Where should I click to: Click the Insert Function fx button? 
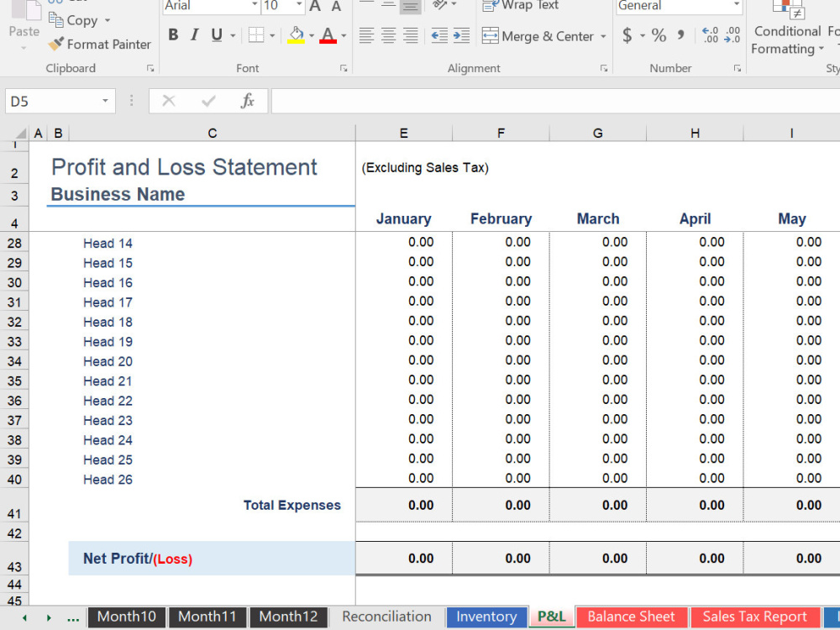tap(248, 100)
